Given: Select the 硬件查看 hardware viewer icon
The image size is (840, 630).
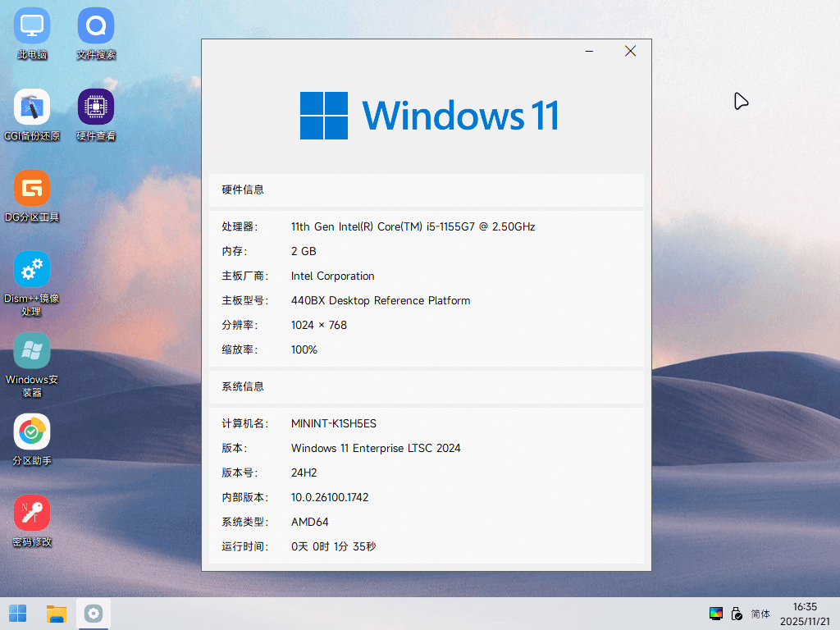Looking at the screenshot, I should (x=96, y=115).
